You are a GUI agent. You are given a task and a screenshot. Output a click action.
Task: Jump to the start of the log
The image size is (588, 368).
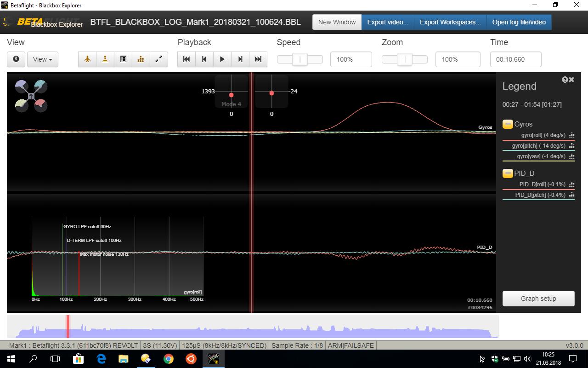186,59
